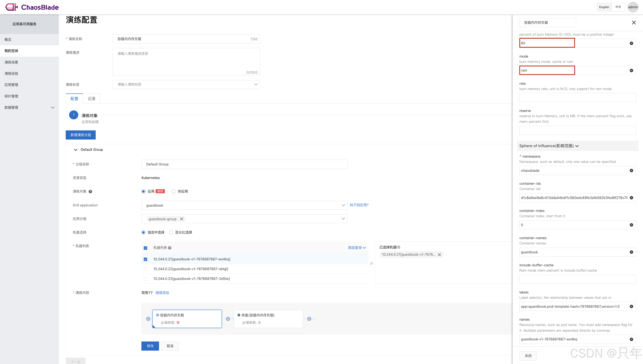Viewport: 643px width, 364px height.
Task: Clear the mode field value ram
Action: pos(631,71)
